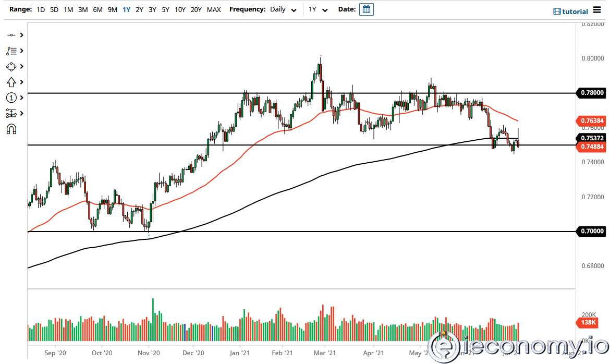Select the trend line drawing tool
This screenshot has width=610, height=364.
(x=10, y=35)
